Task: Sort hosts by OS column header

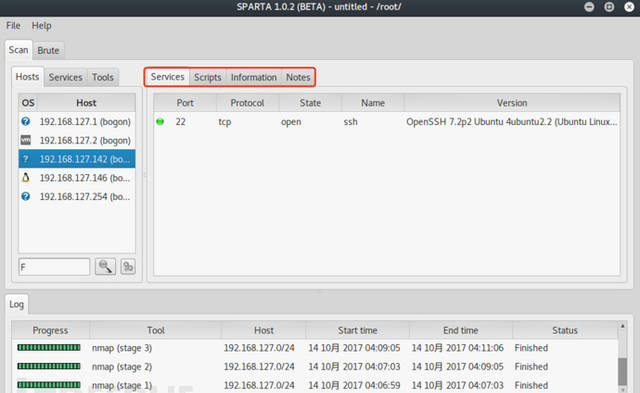Action: (28, 103)
